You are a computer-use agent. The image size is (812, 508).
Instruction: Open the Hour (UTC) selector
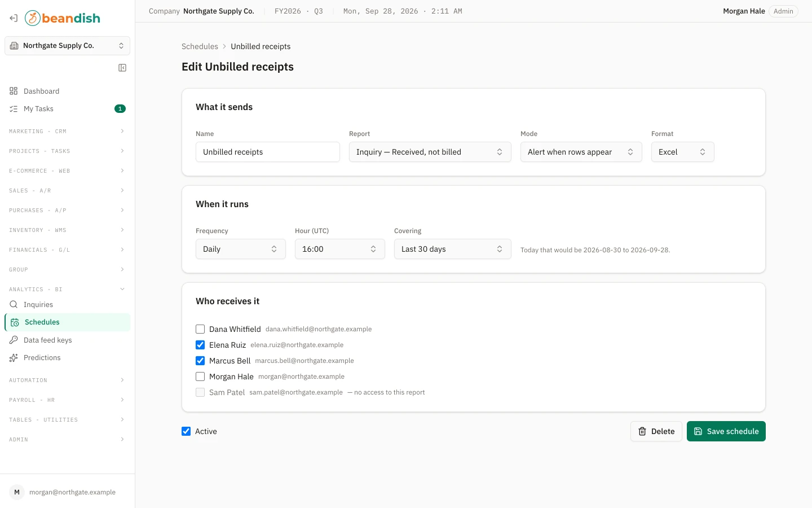(x=340, y=249)
